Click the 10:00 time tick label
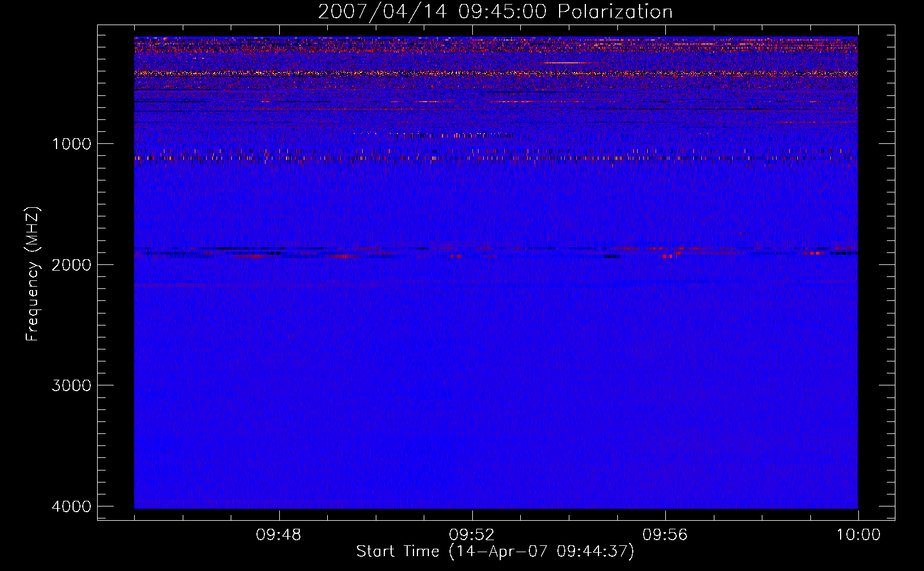 (x=858, y=535)
